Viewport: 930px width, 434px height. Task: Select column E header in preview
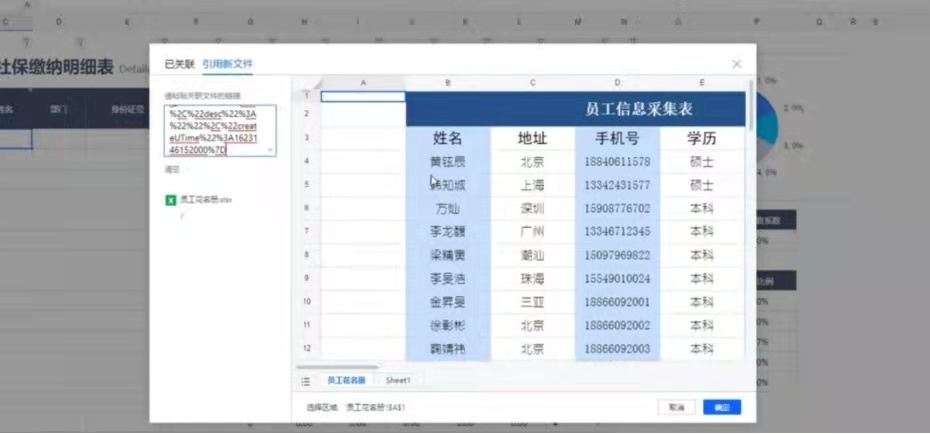[x=702, y=84]
